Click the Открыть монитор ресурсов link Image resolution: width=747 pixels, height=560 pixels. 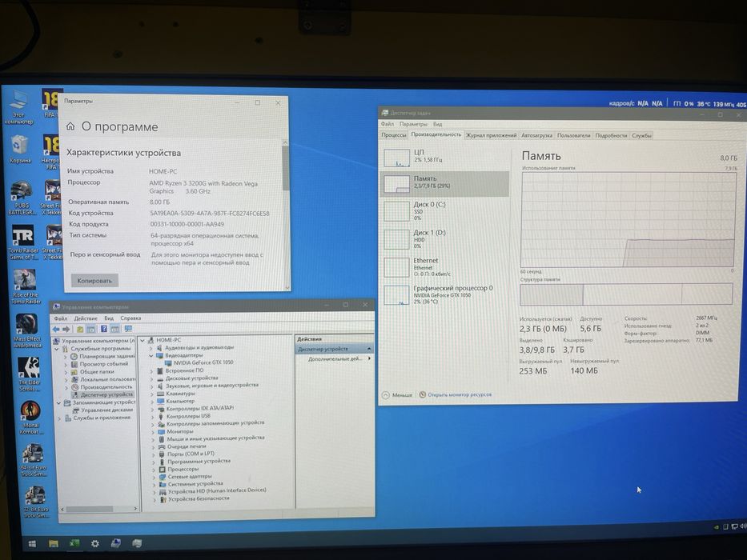coord(460,394)
